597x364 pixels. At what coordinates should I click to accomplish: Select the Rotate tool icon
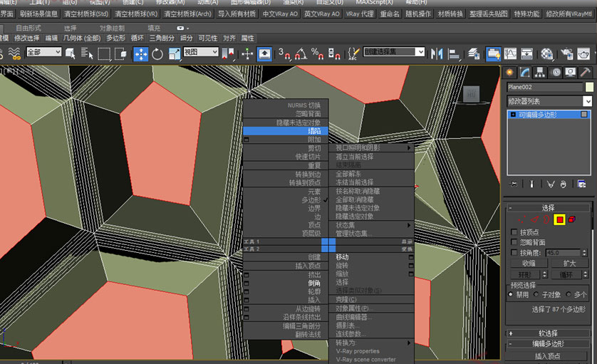click(x=157, y=54)
